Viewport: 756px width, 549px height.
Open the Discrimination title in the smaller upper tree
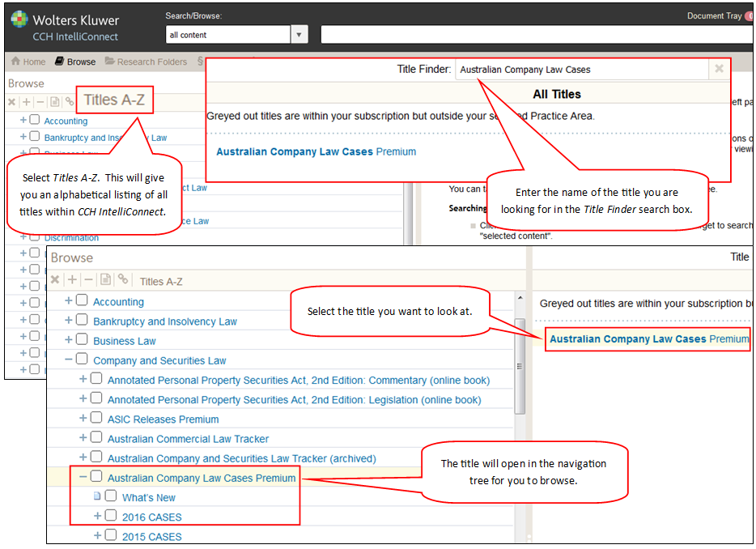pos(71,238)
